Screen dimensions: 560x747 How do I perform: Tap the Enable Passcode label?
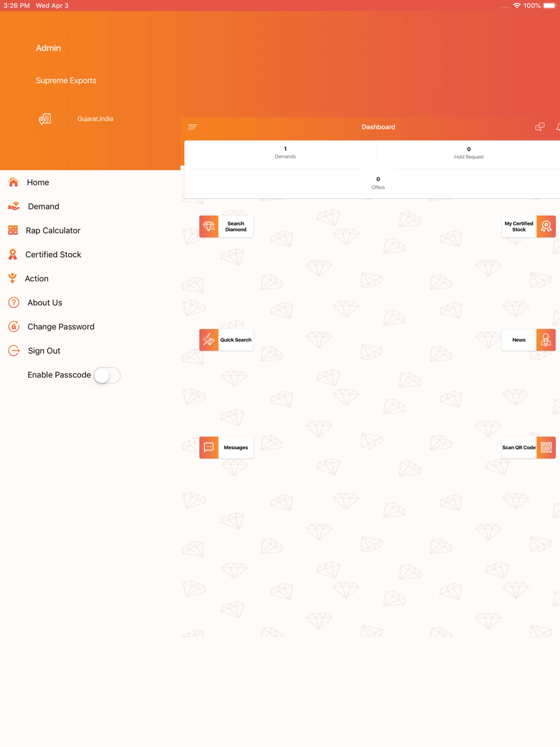tap(59, 375)
